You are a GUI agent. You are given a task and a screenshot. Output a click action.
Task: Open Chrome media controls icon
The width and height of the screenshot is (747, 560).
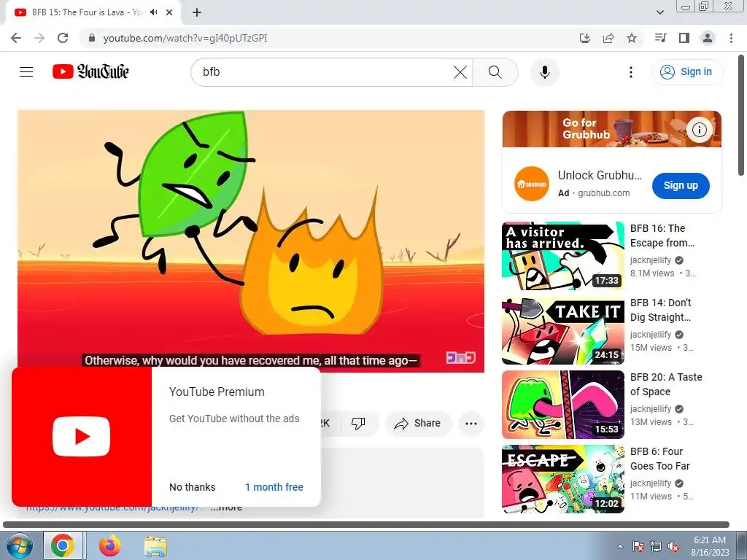click(660, 38)
